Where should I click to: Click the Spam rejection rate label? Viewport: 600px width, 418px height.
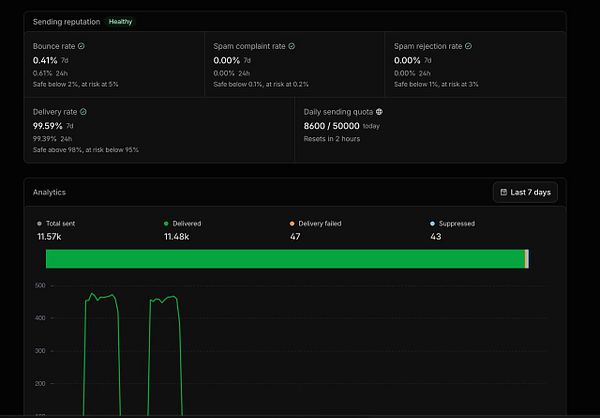tap(428, 46)
